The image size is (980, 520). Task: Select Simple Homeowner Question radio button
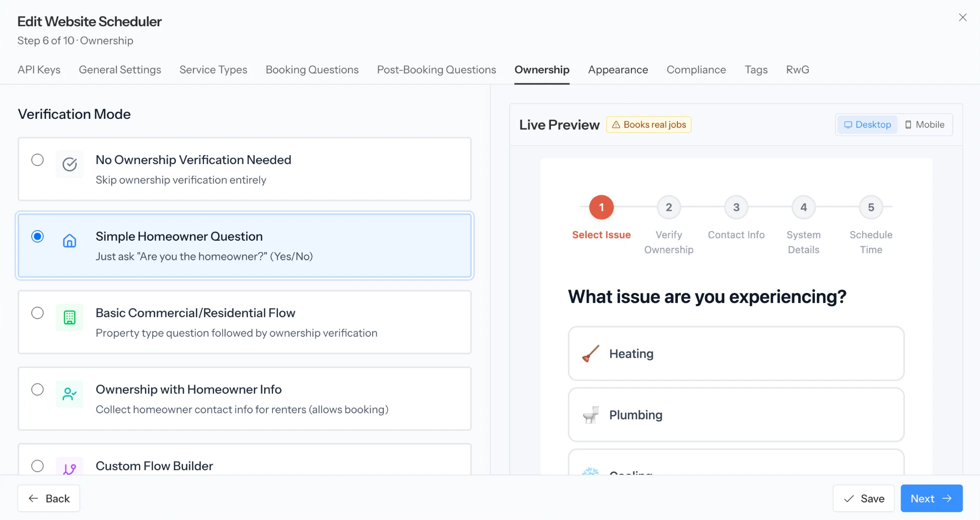[x=37, y=237]
